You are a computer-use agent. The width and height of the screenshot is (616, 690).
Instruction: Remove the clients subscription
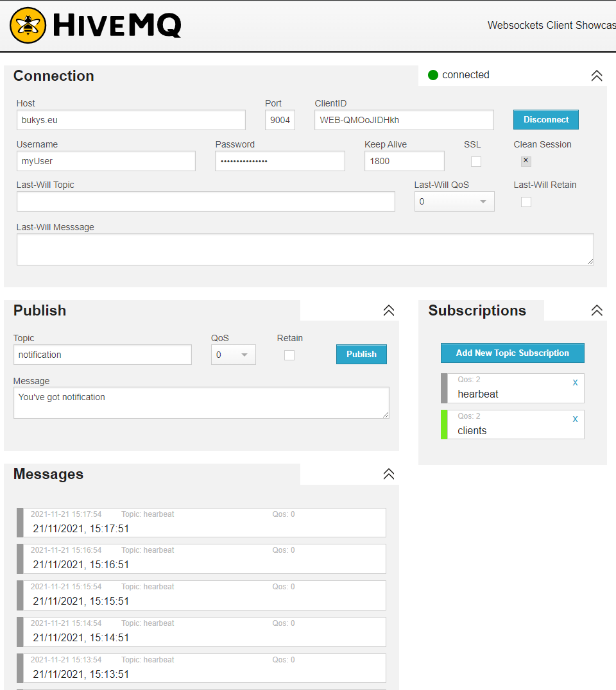tap(575, 419)
